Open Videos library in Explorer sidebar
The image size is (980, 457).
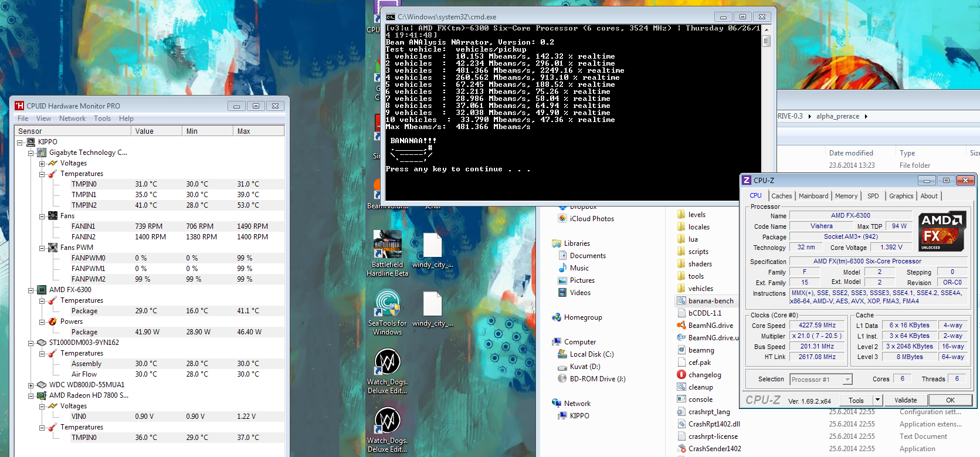point(574,293)
